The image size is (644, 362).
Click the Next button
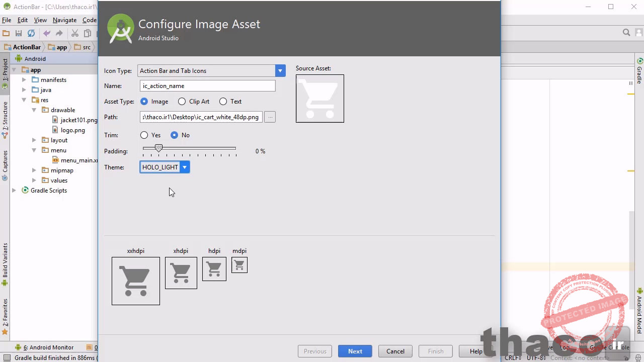[x=355, y=351]
